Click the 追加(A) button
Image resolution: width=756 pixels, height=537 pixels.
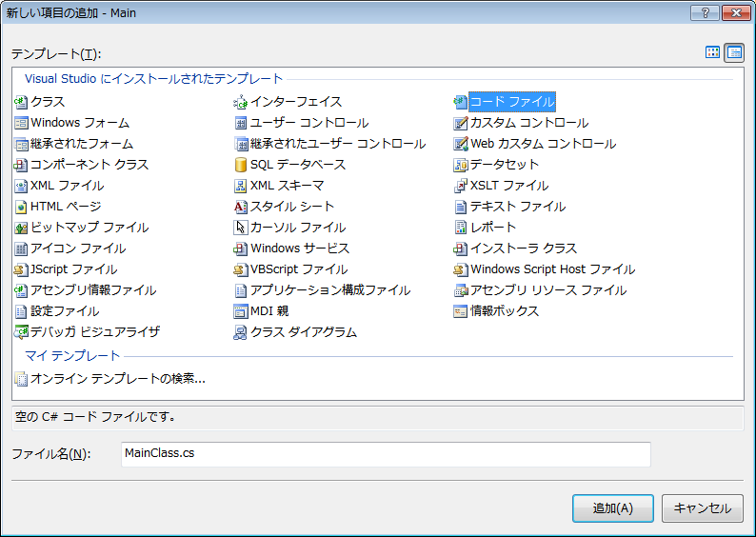tap(613, 508)
